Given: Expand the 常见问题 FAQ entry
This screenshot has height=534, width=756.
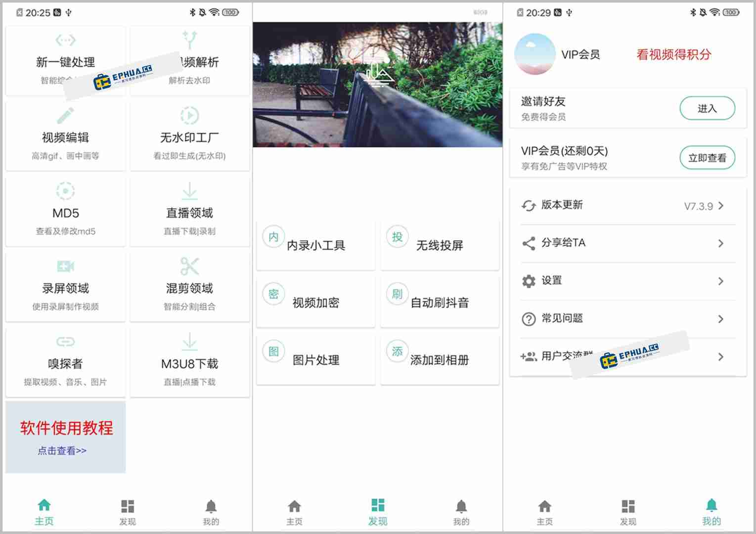Looking at the screenshot, I should 626,318.
